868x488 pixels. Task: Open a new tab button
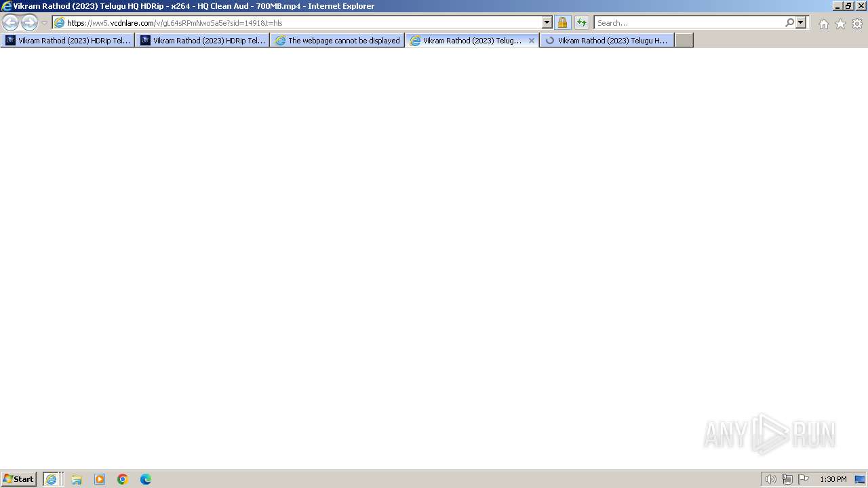click(x=684, y=41)
